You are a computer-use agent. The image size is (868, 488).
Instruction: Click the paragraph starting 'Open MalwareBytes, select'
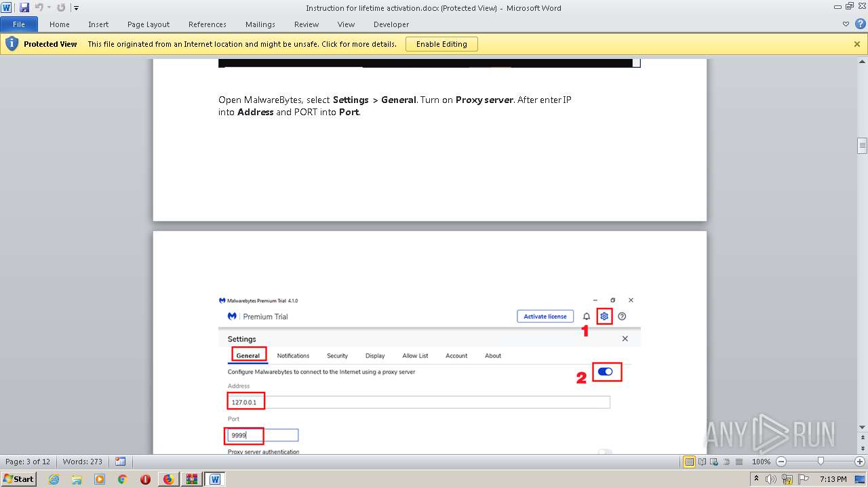click(x=395, y=106)
